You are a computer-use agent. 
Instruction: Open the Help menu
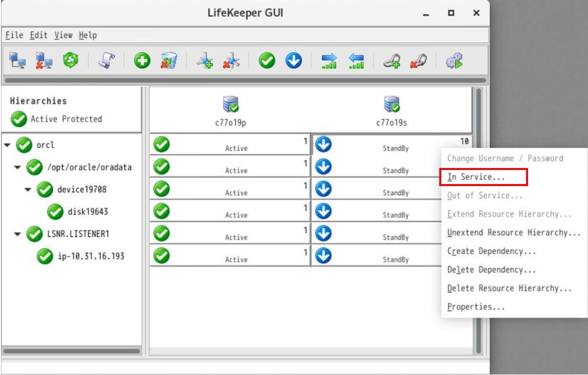tap(88, 35)
